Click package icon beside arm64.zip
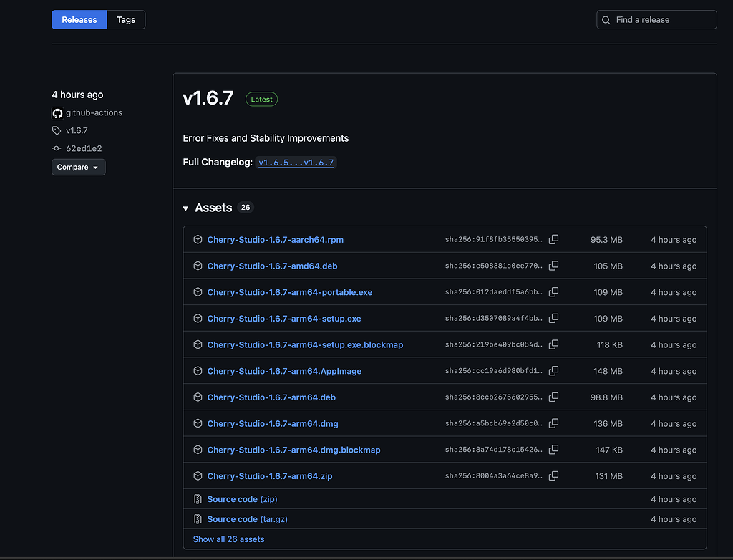733x560 pixels. [198, 475]
